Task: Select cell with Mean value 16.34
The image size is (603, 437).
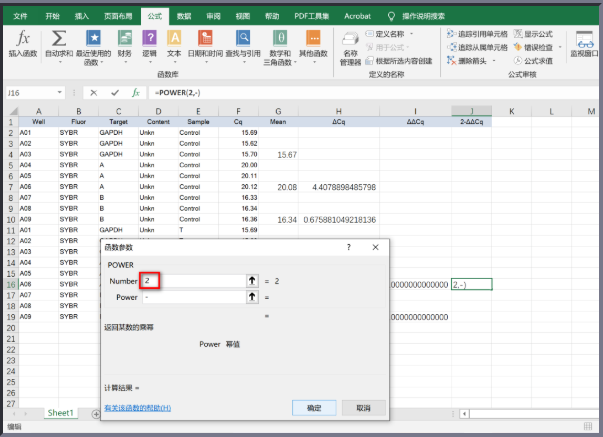Action: click(x=278, y=220)
